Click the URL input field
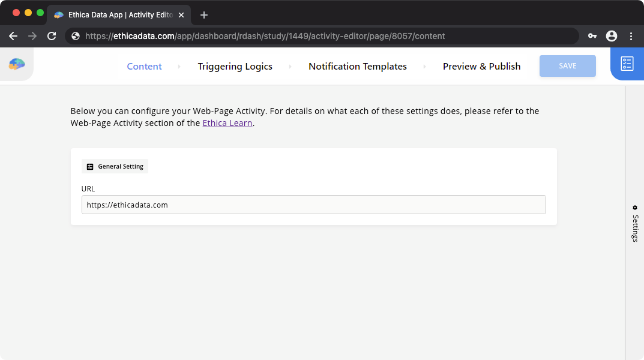 point(314,205)
